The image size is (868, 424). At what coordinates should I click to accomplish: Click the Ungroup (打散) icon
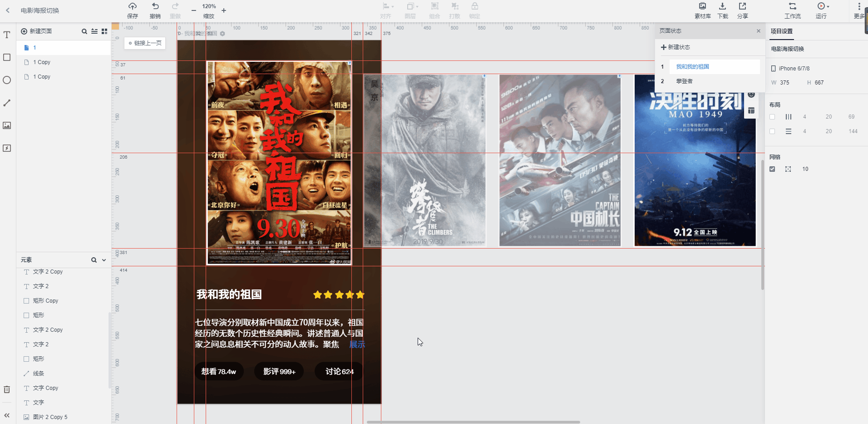click(454, 6)
